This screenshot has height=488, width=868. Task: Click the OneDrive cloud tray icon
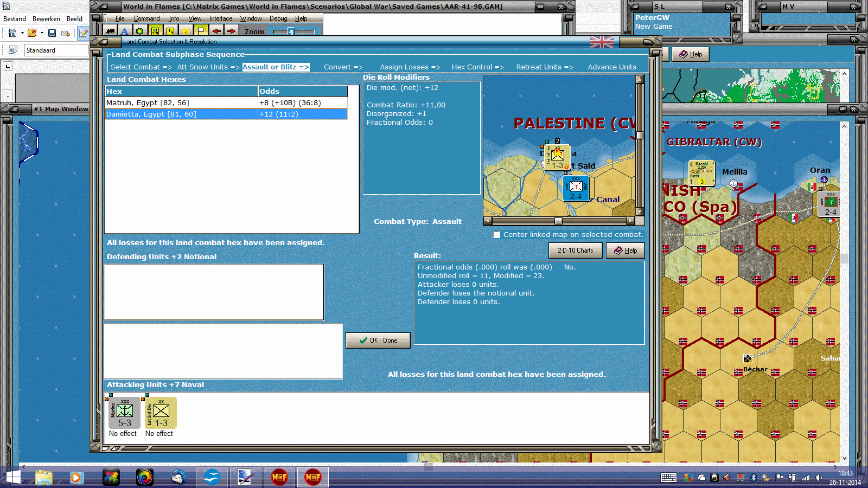[701, 478]
